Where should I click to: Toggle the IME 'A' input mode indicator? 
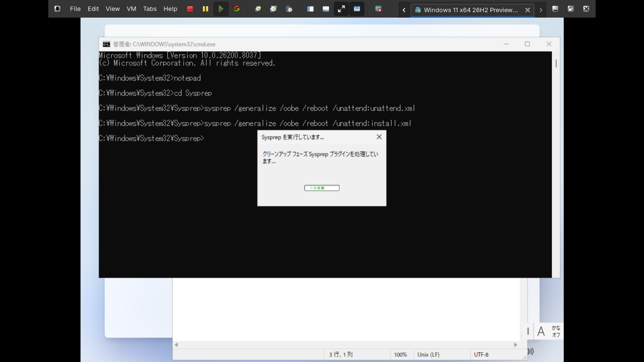point(541,331)
